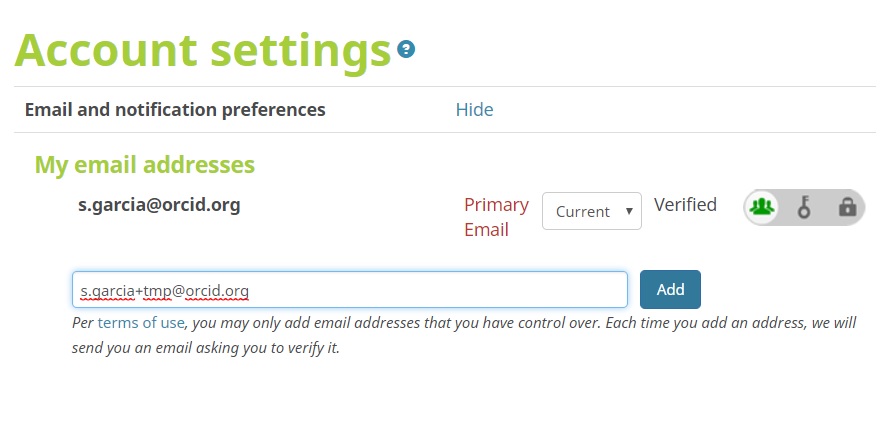Click the Primary Email label
The height and width of the screenshot is (422, 884).
coord(496,217)
